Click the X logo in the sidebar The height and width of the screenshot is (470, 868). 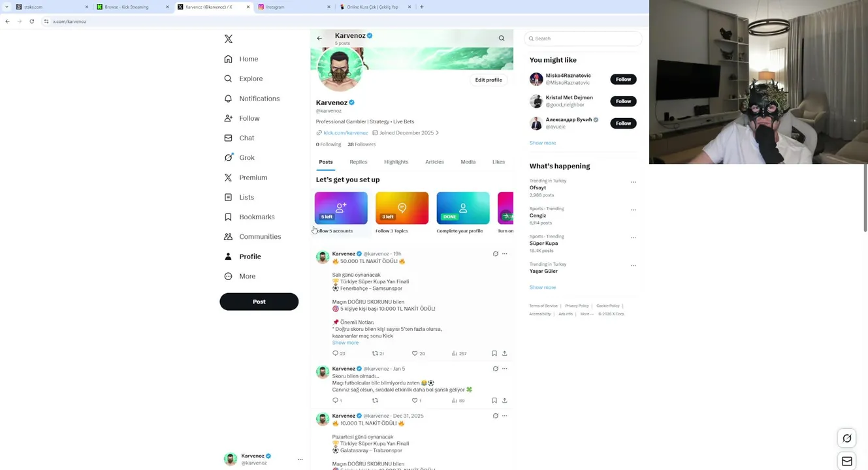point(229,39)
